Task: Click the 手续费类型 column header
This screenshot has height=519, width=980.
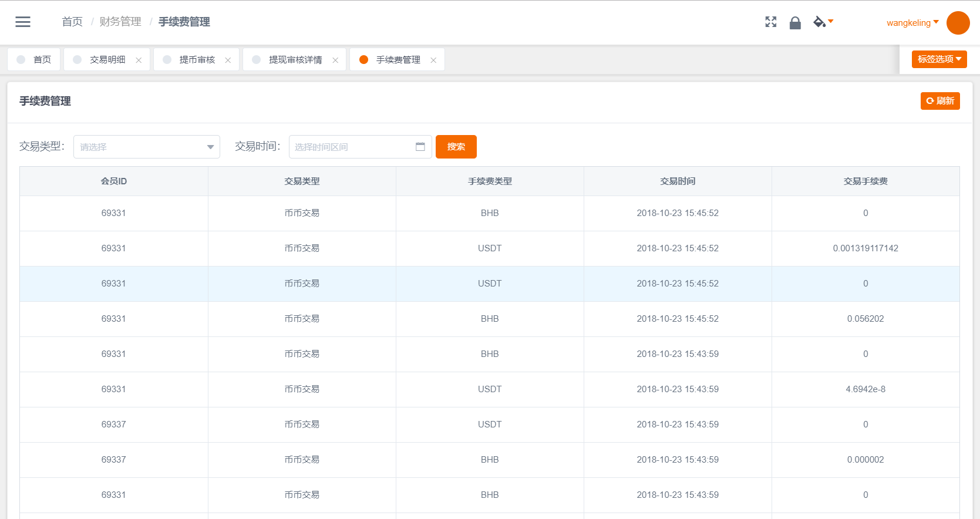Action: pos(490,181)
